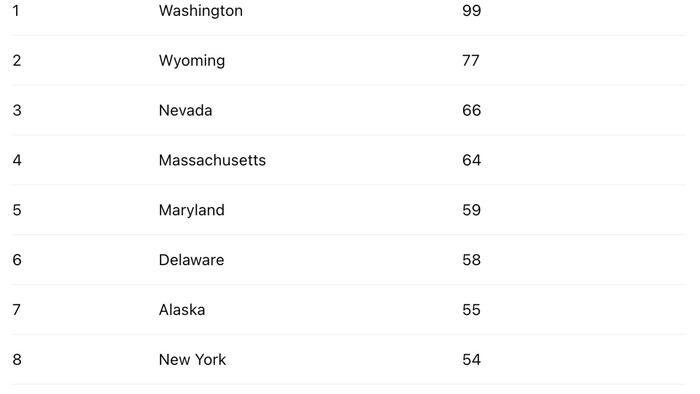This screenshot has height=394, width=700.
Task: Select Nevada's value 66
Action: (471, 110)
